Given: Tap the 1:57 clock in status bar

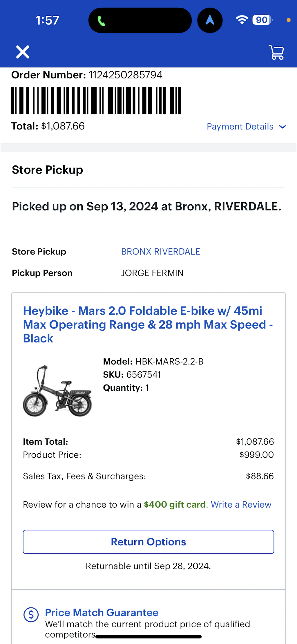Looking at the screenshot, I should pos(47,20).
